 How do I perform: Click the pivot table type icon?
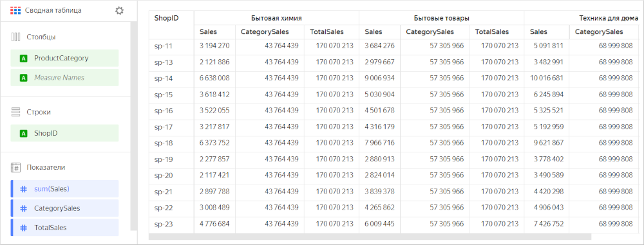tap(15, 11)
